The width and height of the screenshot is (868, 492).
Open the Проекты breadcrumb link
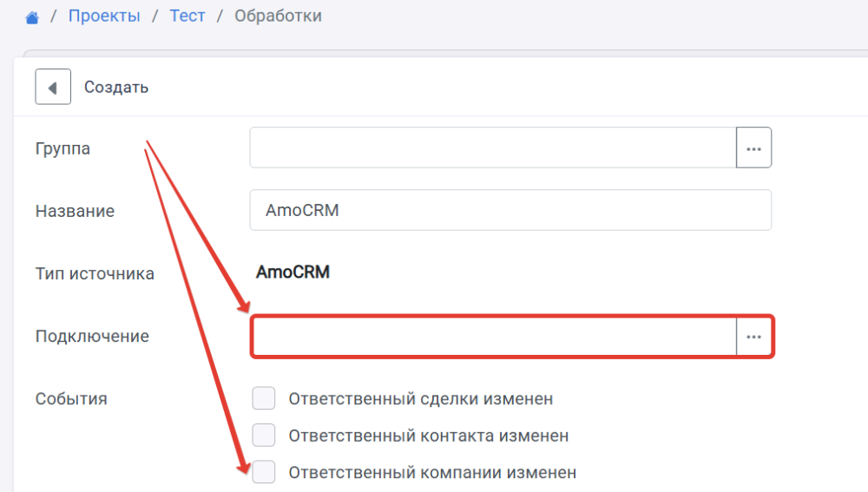point(104,16)
